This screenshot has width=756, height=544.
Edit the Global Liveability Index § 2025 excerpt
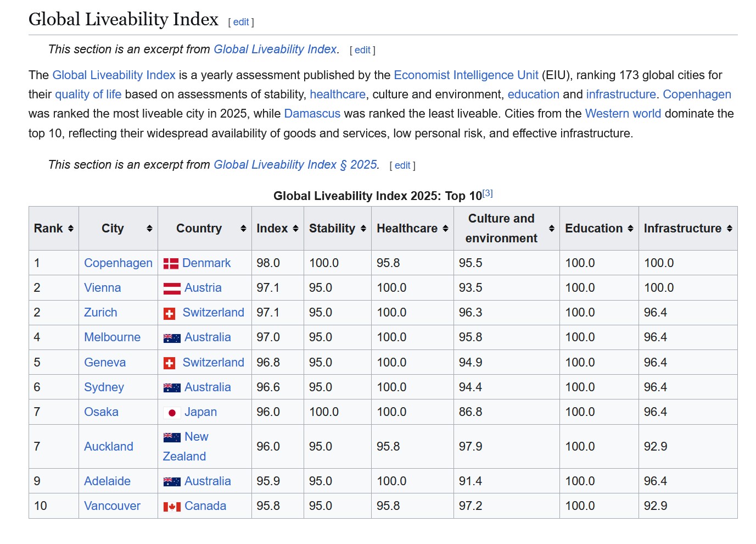coord(402,165)
